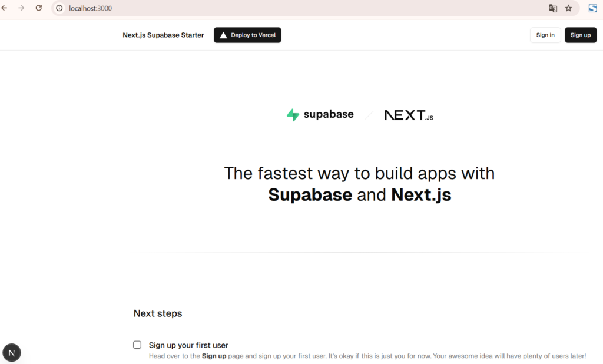Open the translate page icon

[x=552, y=8]
